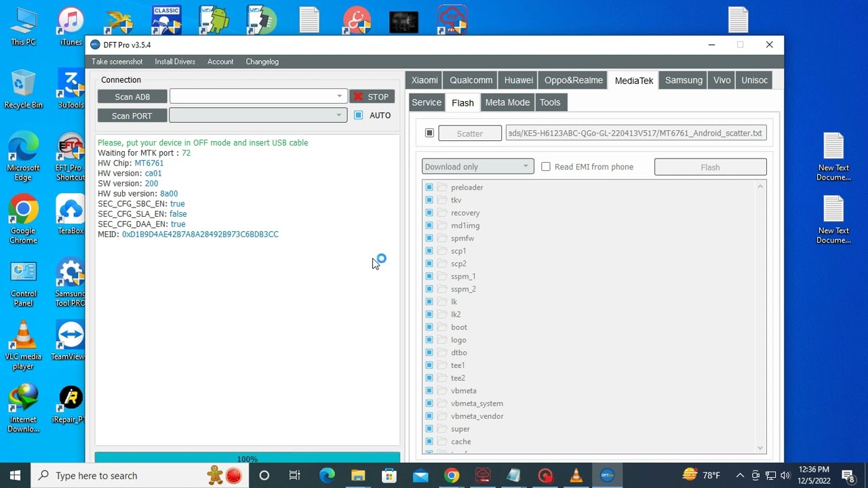Open File Explorer from the taskbar
868x488 pixels.
(358, 475)
